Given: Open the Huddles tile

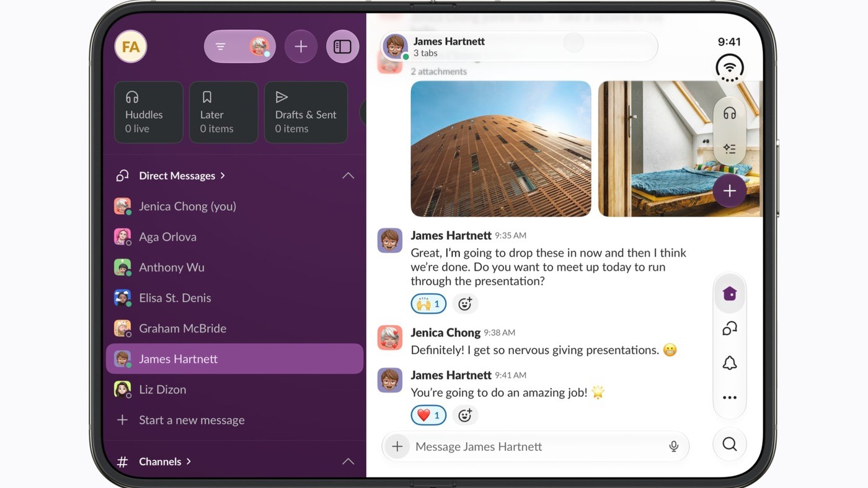Looking at the screenshot, I should click(x=149, y=112).
